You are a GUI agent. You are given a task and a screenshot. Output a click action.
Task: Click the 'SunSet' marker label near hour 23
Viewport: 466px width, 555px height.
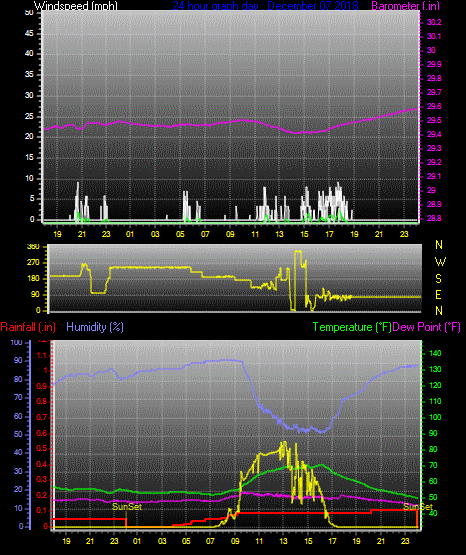418,507
